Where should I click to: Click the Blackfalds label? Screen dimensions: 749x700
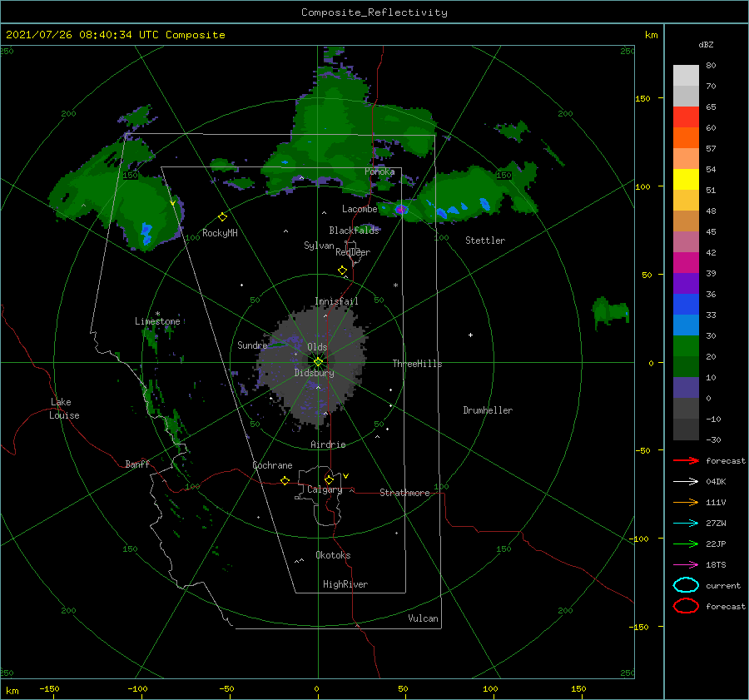(x=354, y=231)
